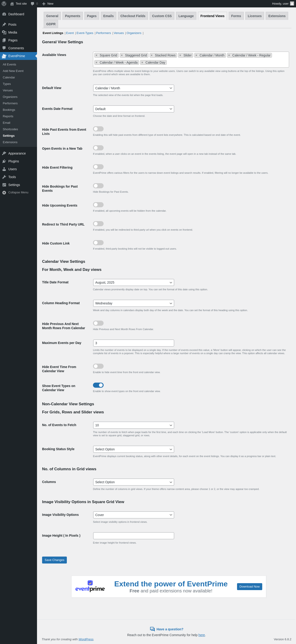Click the WordPress logo icon

(4, 3)
